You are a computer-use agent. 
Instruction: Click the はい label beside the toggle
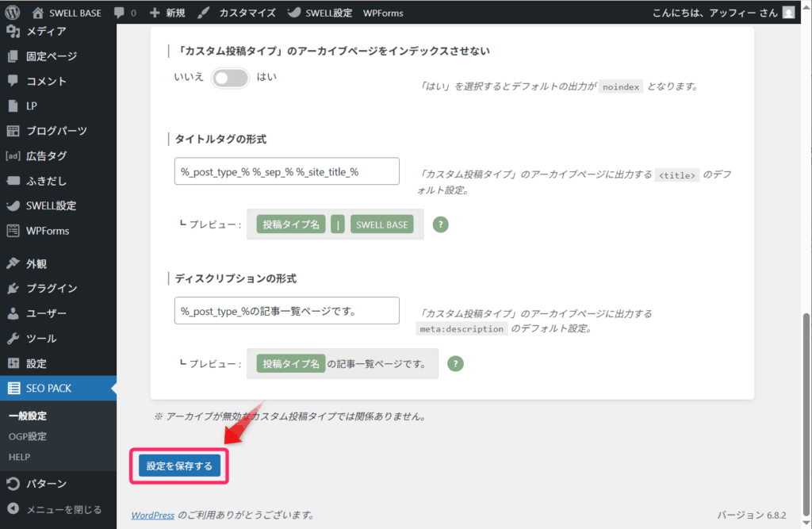pos(266,77)
